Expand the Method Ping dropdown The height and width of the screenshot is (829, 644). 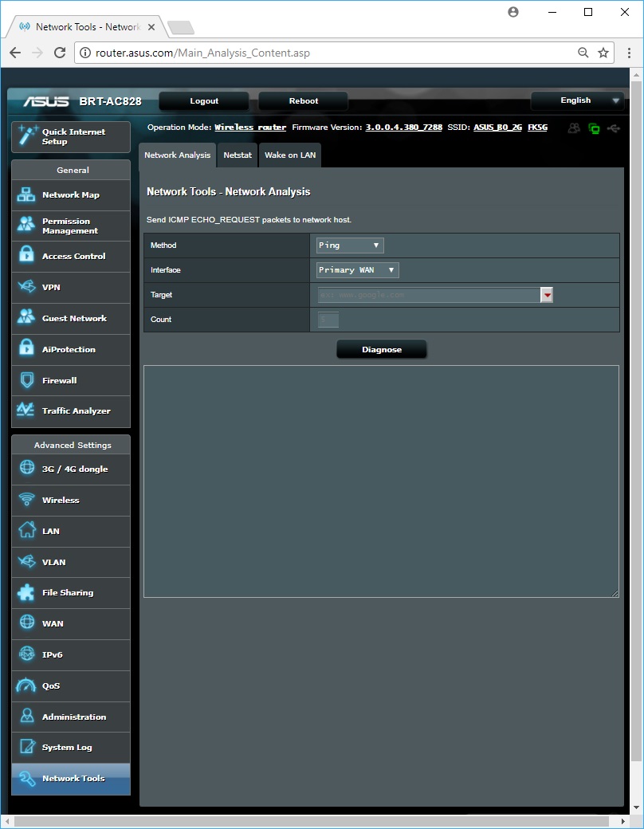tap(350, 246)
